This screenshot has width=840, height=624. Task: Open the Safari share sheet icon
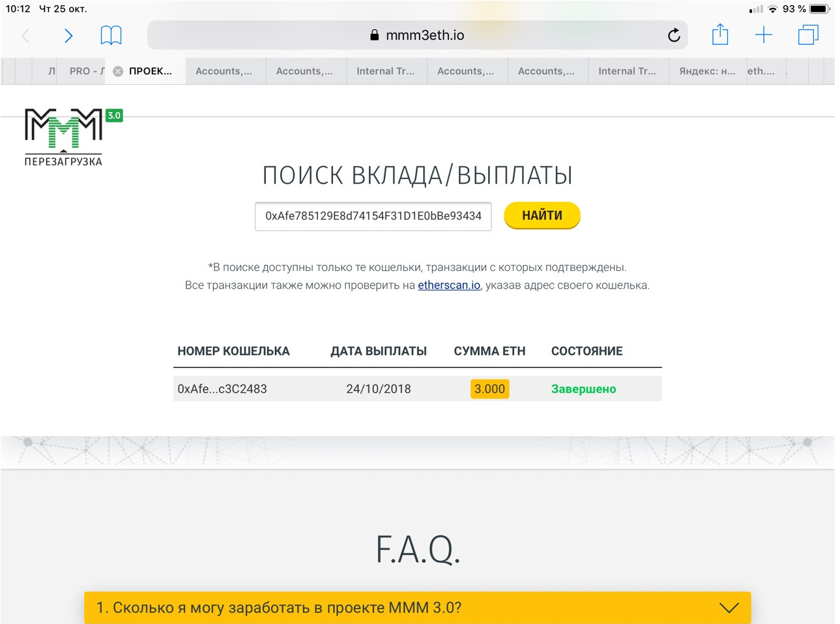720,35
